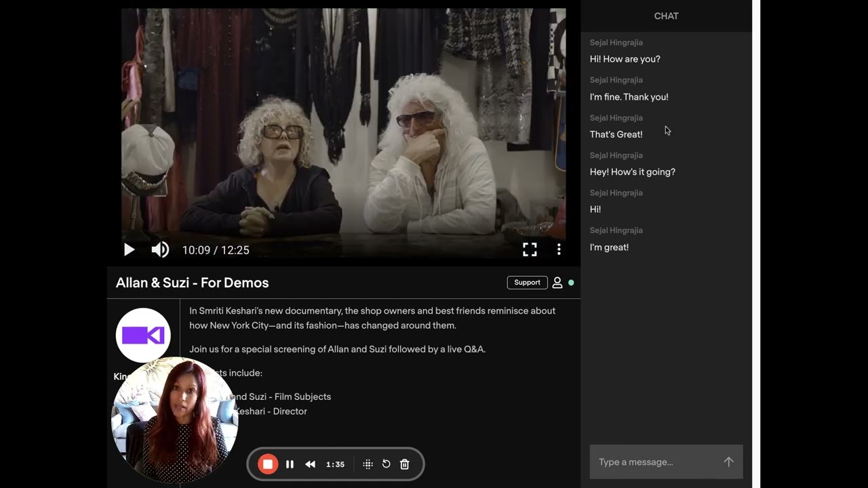Stop the screen recording
This screenshot has width=868, height=488.
pyautogui.click(x=268, y=464)
